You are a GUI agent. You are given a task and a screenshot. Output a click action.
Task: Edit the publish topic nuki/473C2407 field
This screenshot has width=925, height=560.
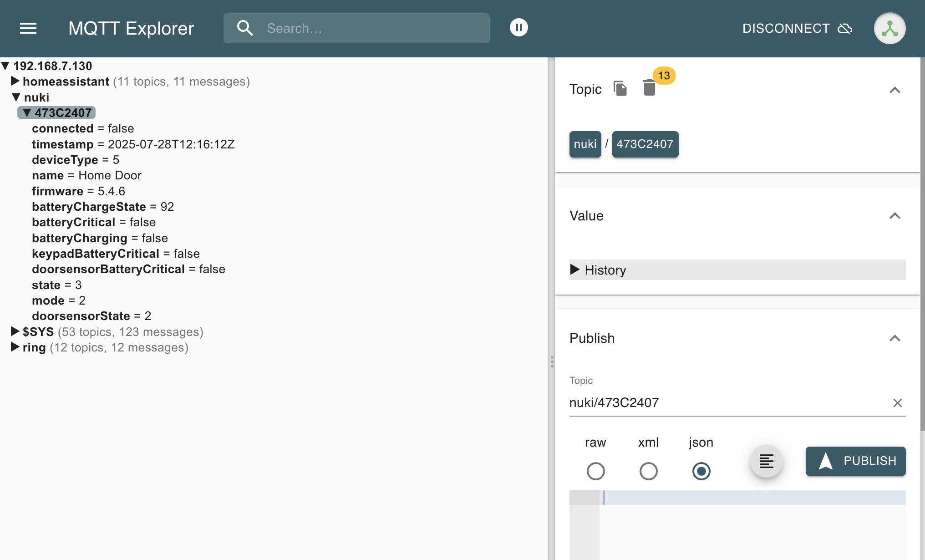[728, 402]
